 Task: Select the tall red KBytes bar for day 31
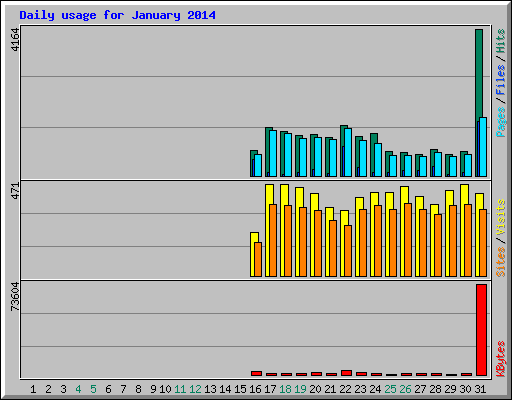point(481,330)
